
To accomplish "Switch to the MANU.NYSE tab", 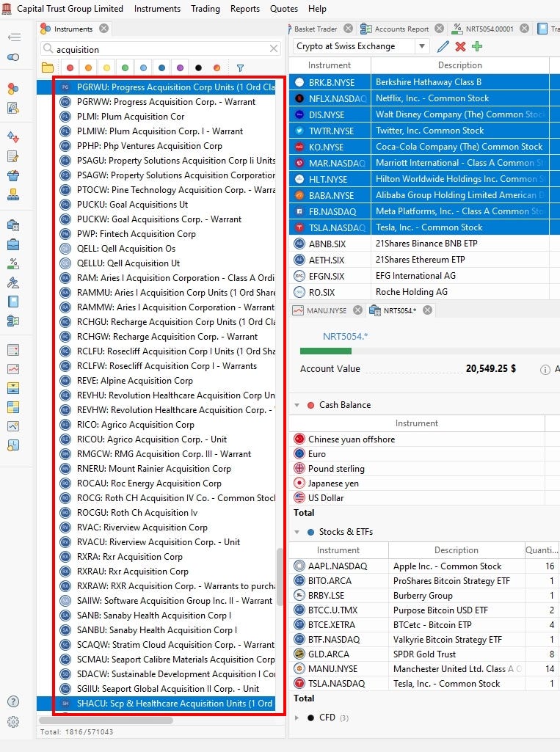I will [x=326, y=310].
